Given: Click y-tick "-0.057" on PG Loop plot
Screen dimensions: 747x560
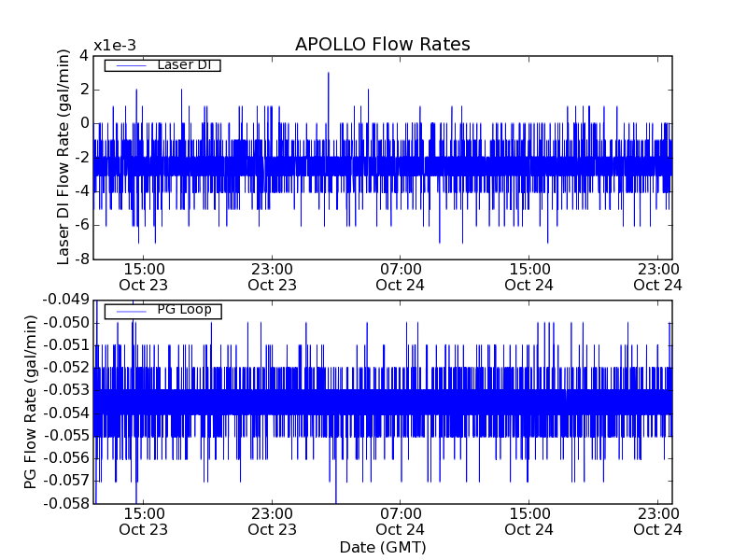Looking at the screenshot, I should coord(65,481).
